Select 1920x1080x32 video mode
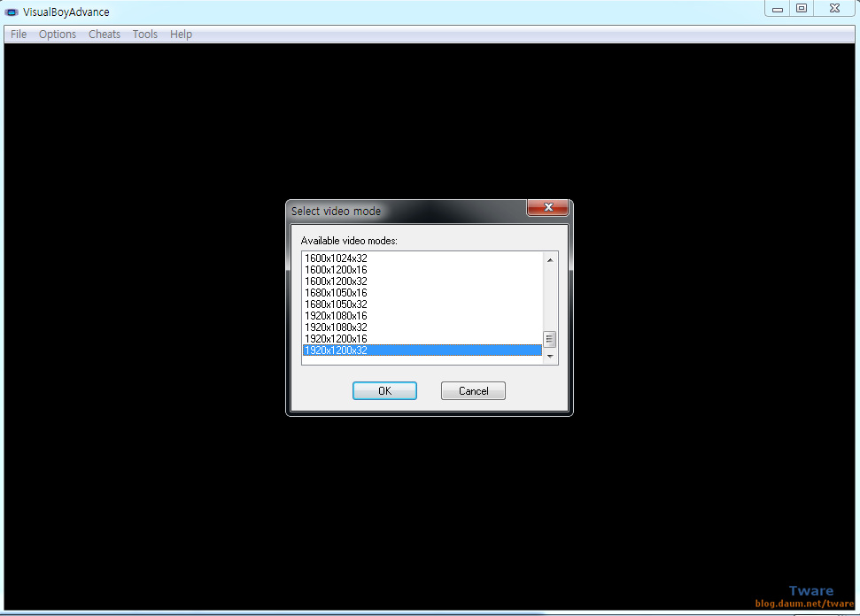 pyautogui.click(x=422, y=327)
